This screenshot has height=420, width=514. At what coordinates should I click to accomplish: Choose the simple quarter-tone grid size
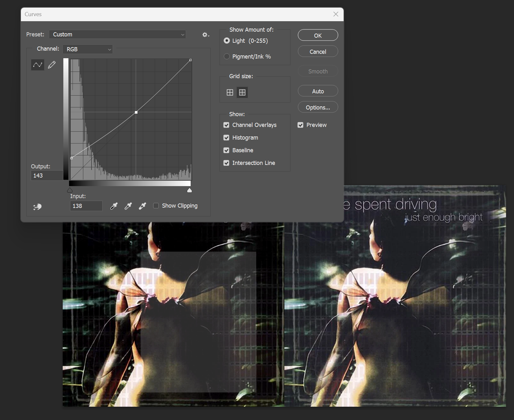(230, 92)
